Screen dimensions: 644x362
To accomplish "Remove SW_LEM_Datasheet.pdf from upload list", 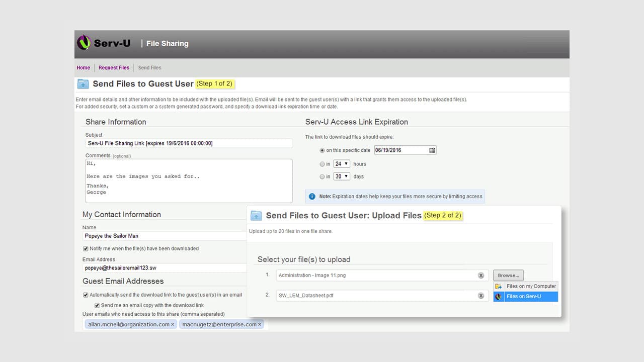I will pyautogui.click(x=480, y=296).
